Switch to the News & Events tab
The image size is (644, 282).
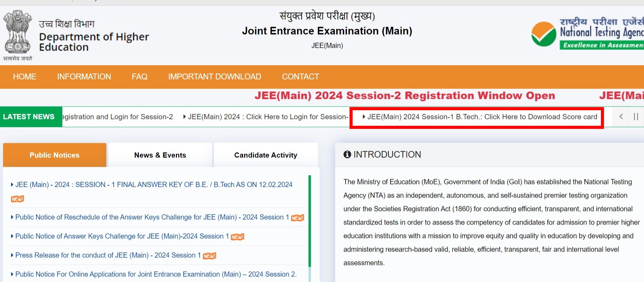tap(160, 155)
